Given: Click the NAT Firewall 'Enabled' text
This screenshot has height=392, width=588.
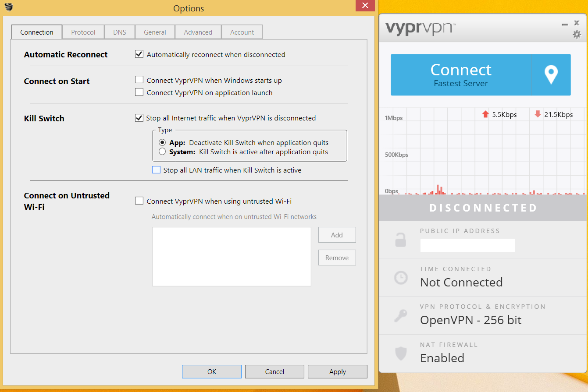Looking at the screenshot, I should [442, 358].
